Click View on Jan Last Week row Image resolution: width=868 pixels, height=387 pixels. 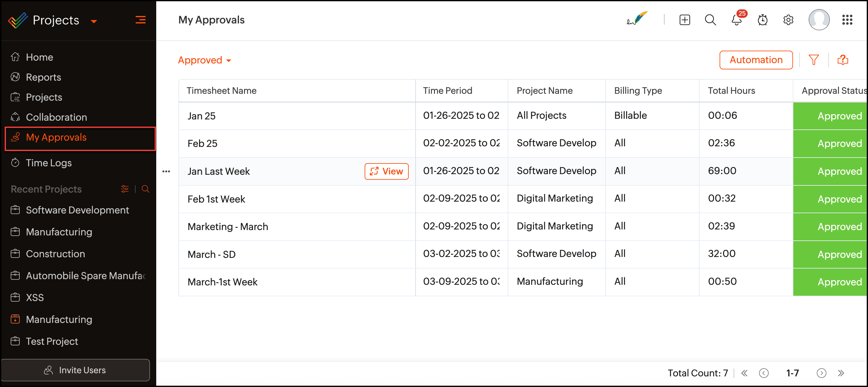(386, 172)
